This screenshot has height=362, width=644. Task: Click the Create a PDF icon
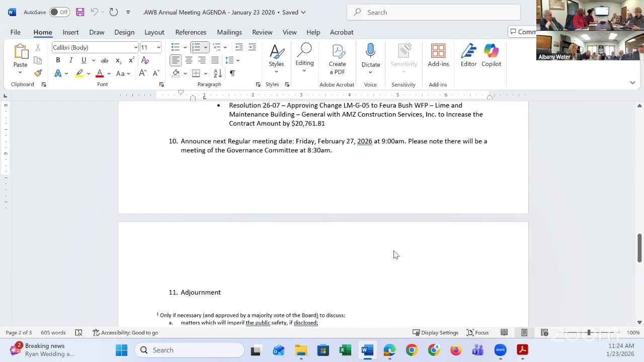point(338,59)
